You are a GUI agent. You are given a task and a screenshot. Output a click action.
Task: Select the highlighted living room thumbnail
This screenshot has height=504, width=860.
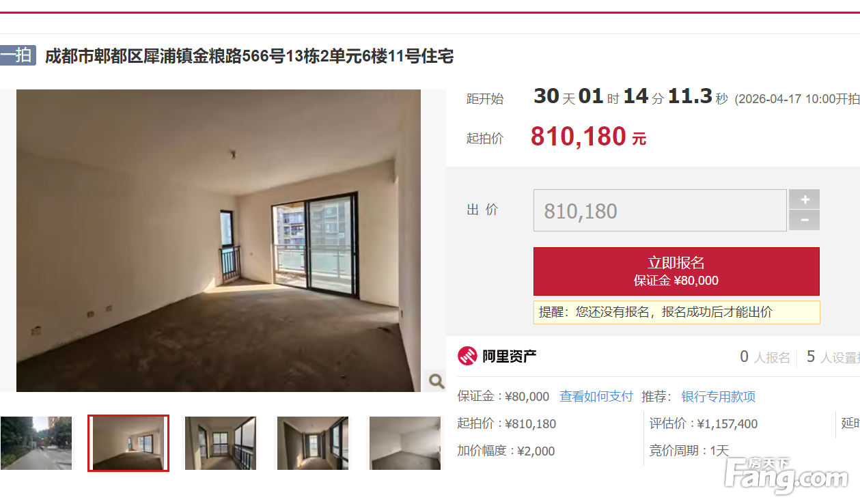click(128, 443)
